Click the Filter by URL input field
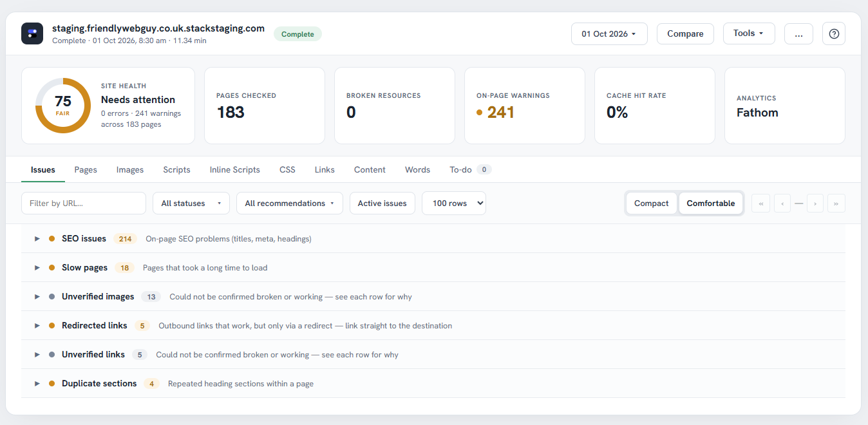This screenshot has height=425, width=868. pyautogui.click(x=84, y=203)
